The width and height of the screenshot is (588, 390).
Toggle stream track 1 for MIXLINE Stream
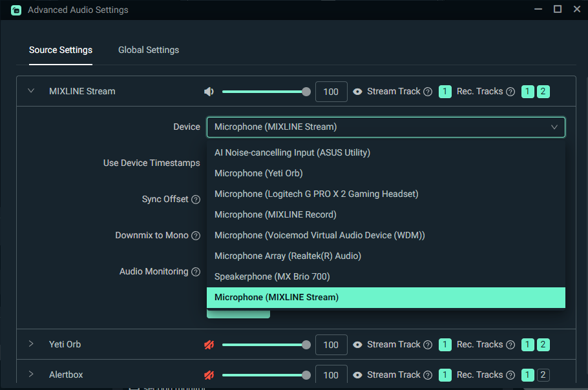445,92
